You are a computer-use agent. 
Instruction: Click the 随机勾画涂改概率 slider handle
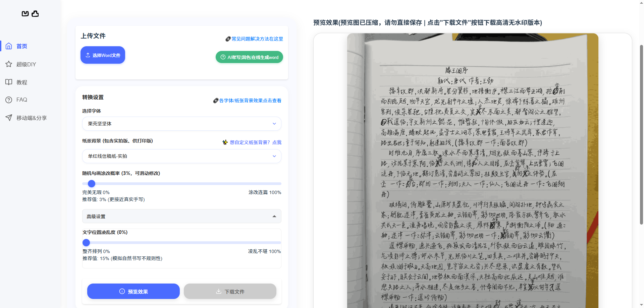(x=92, y=184)
